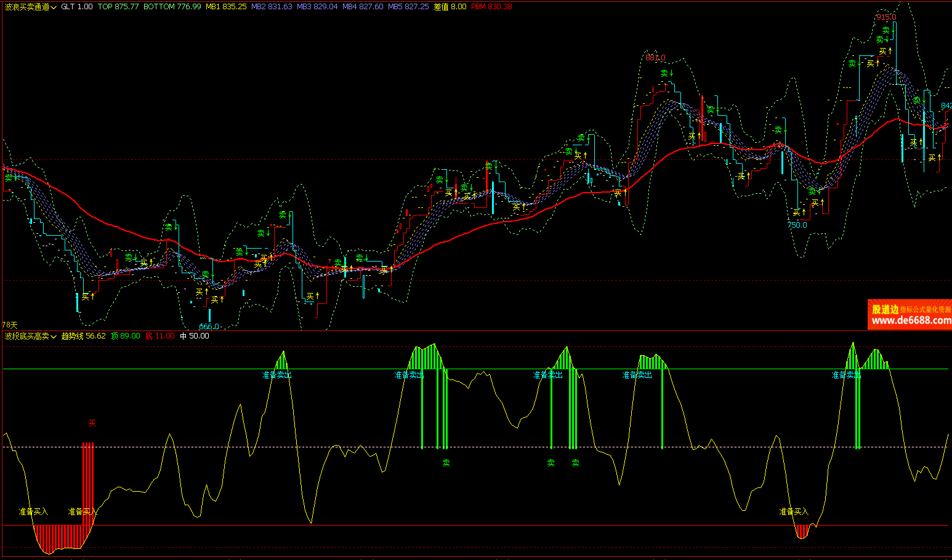
Task: Open the 波浪买卖通道 indicator dropdown
Action: click(x=31, y=7)
